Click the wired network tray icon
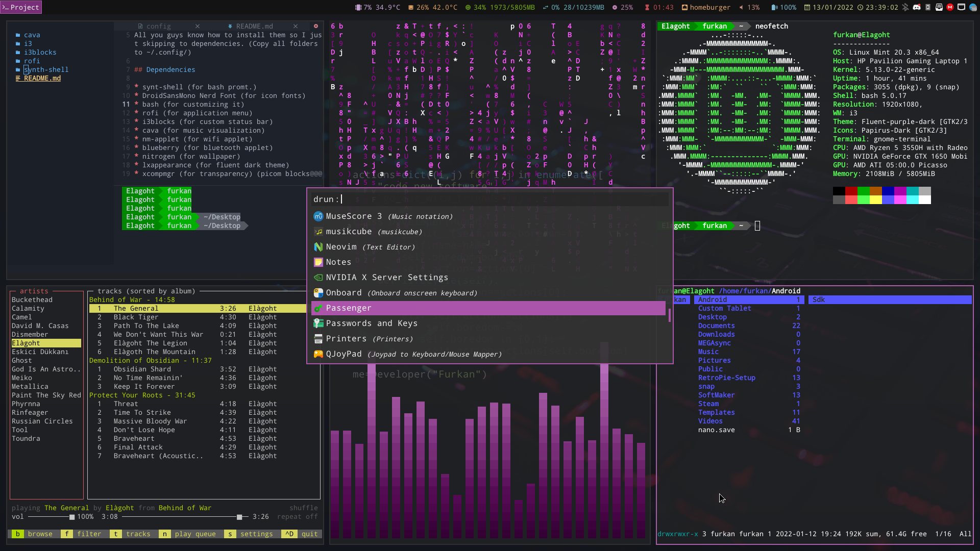Viewport: 980px width, 551px height. (961, 7)
